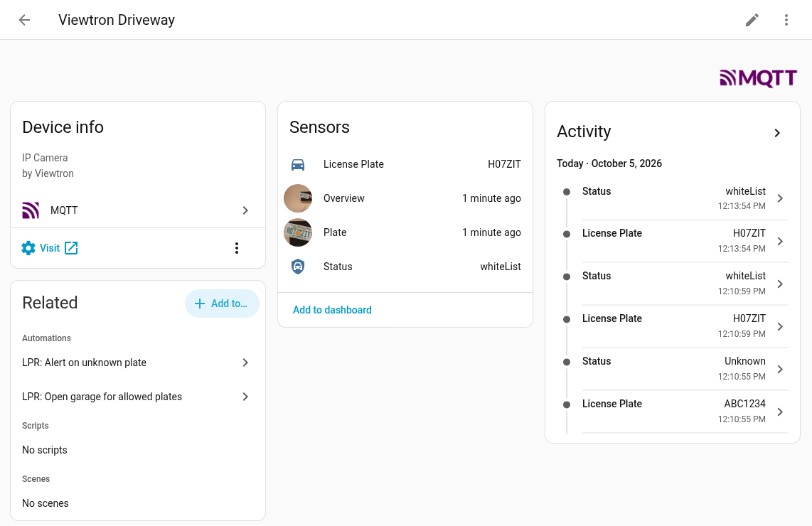Go back using the arrow icon
812x526 pixels.
[x=24, y=20]
